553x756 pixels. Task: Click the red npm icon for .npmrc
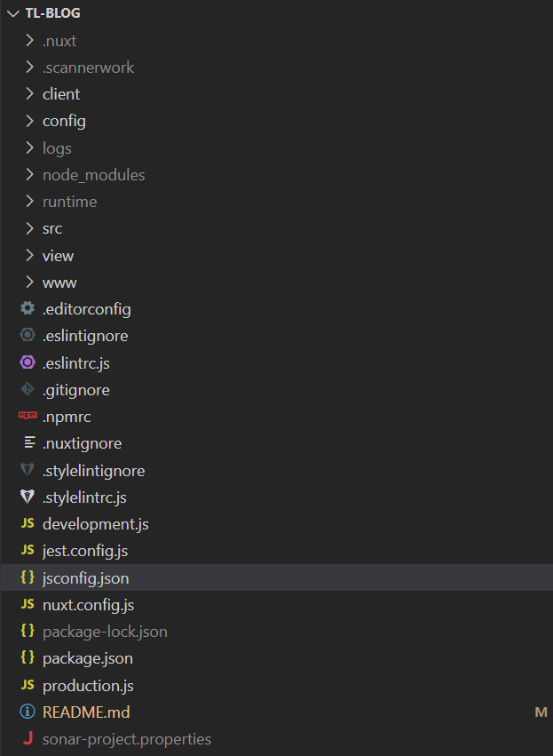(28, 416)
